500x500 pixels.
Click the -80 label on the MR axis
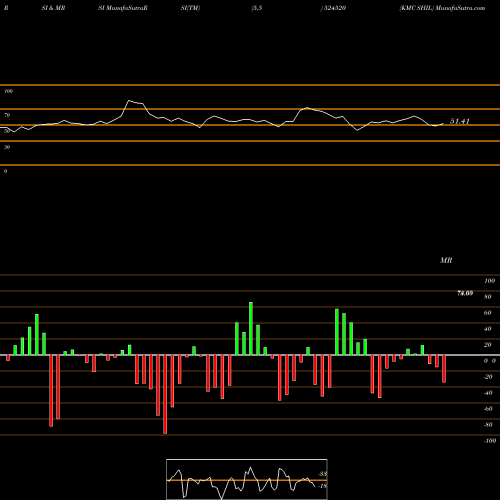(x=488, y=425)
